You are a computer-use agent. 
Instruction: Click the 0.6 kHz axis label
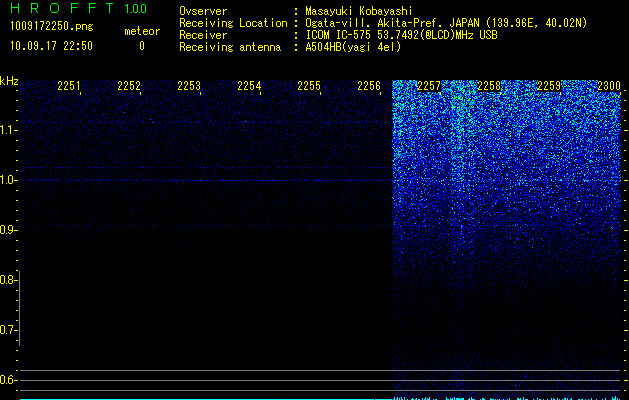click(7, 380)
